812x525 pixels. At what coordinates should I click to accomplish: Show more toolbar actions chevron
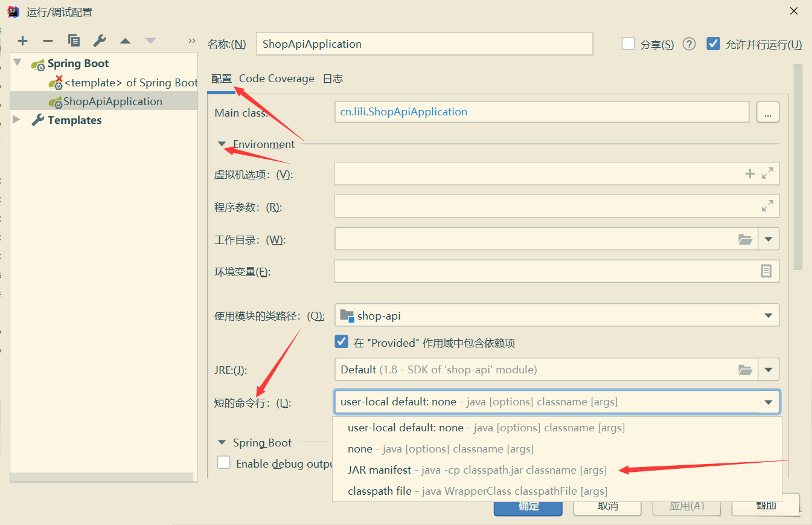(x=192, y=41)
